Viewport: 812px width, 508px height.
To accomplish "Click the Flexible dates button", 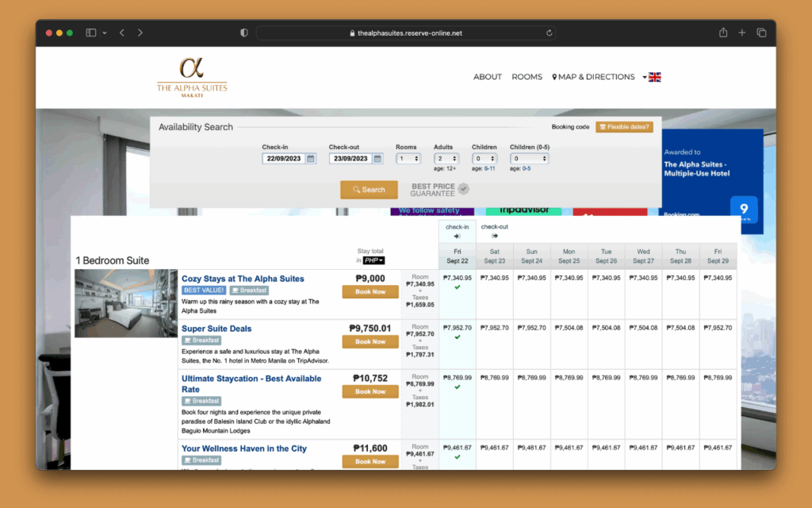I will (x=624, y=127).
